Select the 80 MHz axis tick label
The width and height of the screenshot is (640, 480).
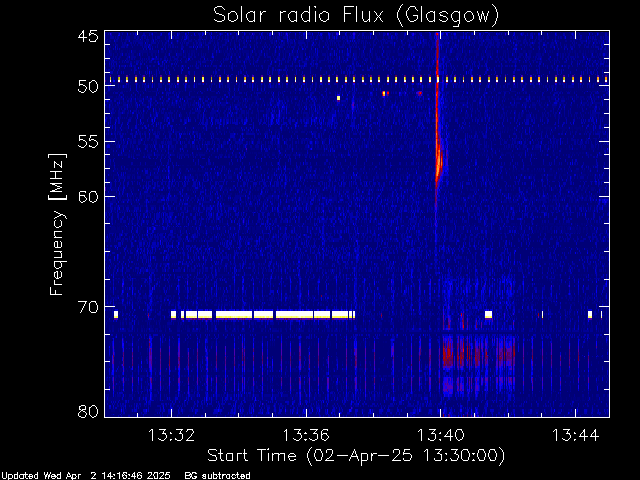[88, 411]
